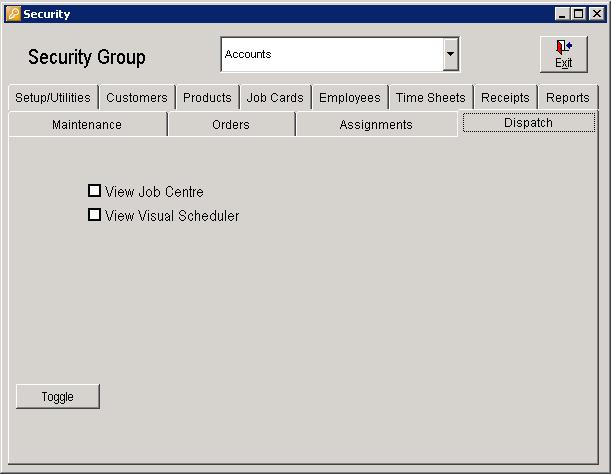Select the Receipts tab
The image size is (611, 474).
(505, 98)
